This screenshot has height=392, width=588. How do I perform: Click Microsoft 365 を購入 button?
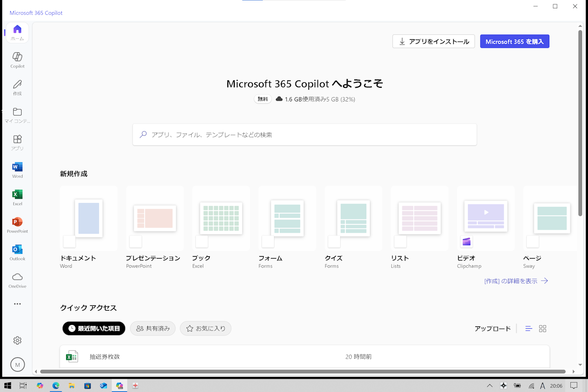[514, 41]
